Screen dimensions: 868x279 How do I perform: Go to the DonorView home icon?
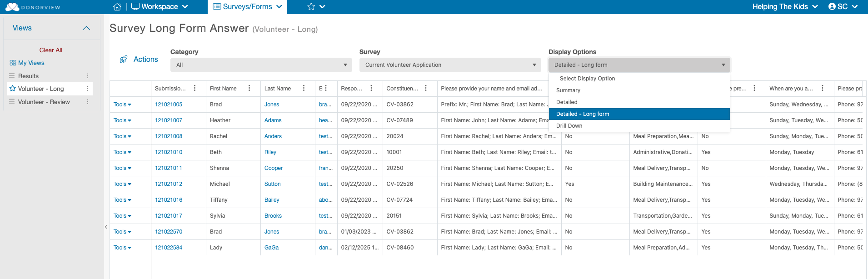(x=117, y=7)
